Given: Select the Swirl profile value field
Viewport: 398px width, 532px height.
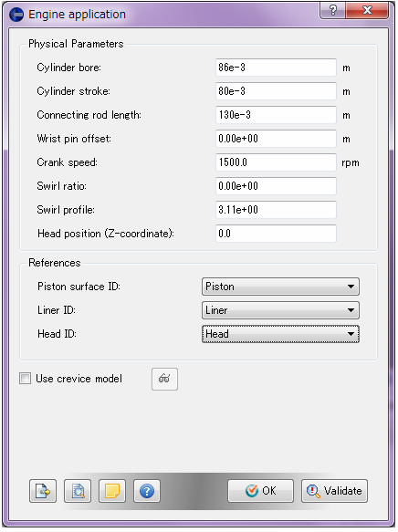Looking at the screenshot, I should click(x=276, y=210).
